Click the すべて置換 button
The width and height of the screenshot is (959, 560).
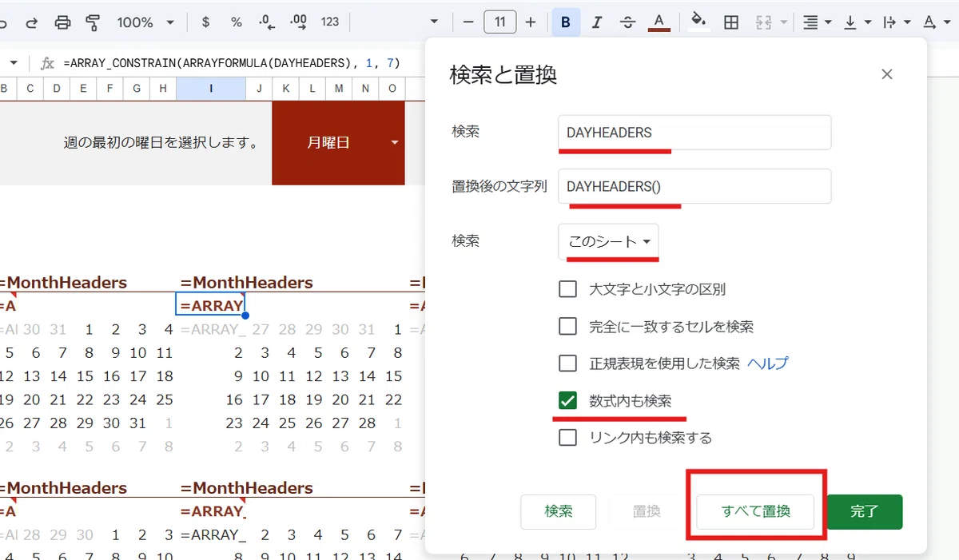pyautogui.click(x=755, y=512)
